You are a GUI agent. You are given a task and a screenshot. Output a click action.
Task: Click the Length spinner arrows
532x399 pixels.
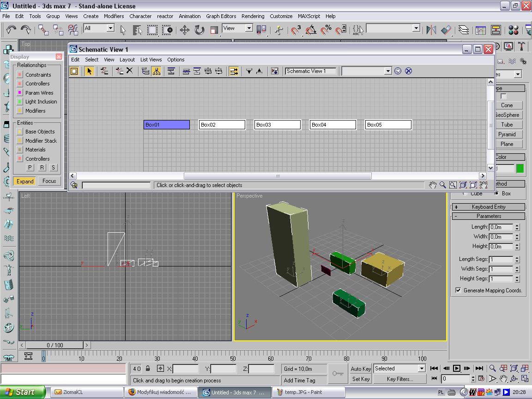tap(517, 227)
